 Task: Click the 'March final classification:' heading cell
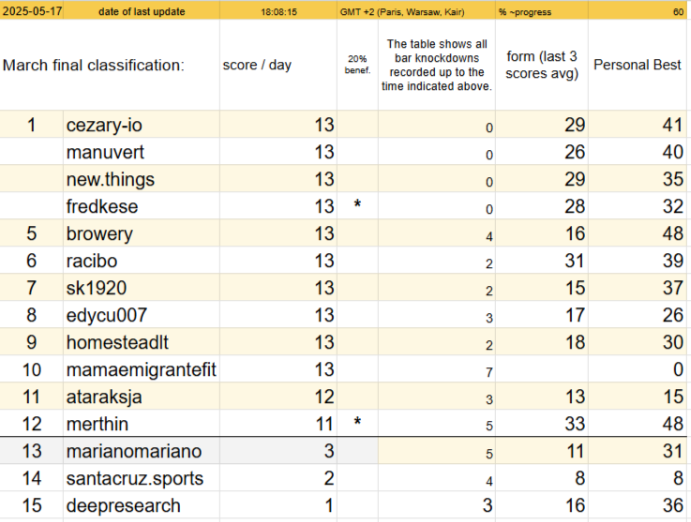click(x=110, y=65)
